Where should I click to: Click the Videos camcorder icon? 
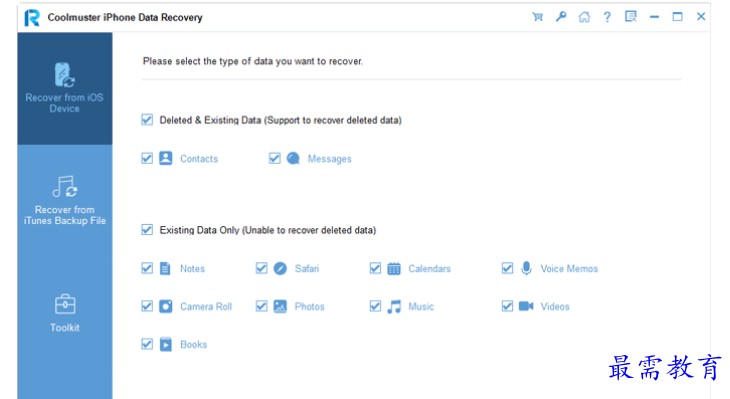526,306
